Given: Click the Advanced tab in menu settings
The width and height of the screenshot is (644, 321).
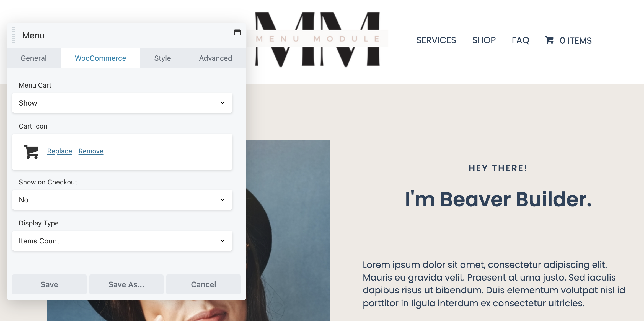Looking at the screenshot, I should 216,58.
